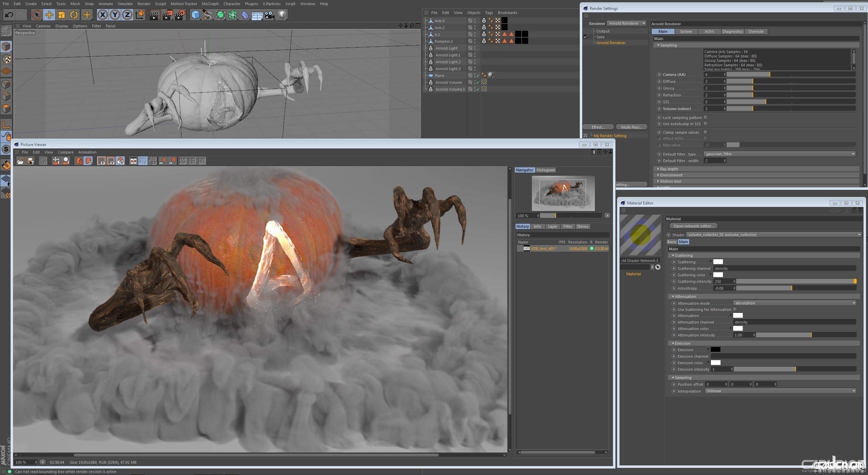Select My Render Setting entry

tap(610, 136)
